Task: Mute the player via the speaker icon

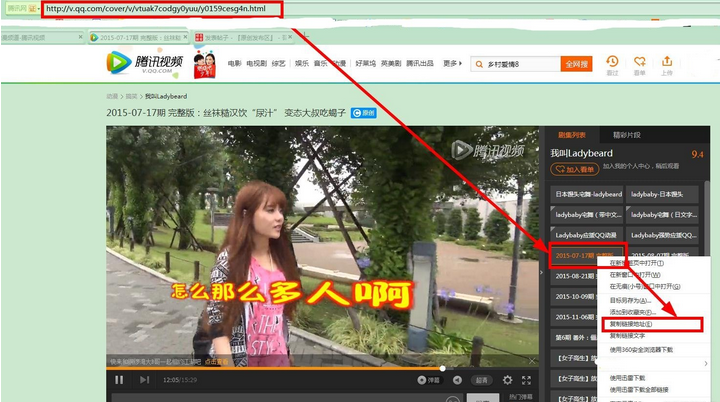Action: 457,380
